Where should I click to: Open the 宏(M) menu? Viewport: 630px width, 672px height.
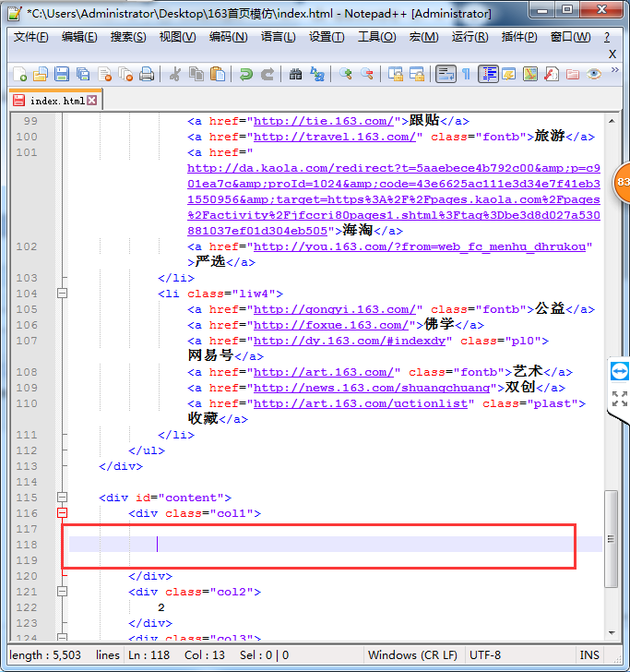click(423, 37)
